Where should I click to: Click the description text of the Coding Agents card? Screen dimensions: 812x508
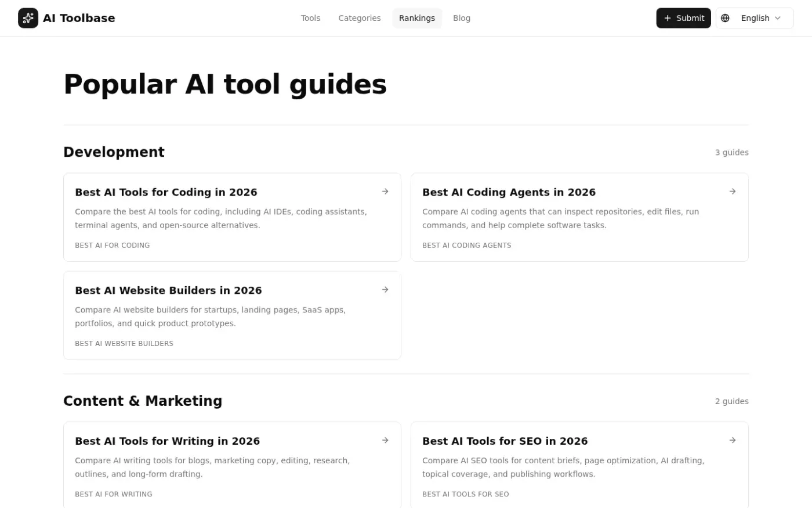click(x=560, y=218)
